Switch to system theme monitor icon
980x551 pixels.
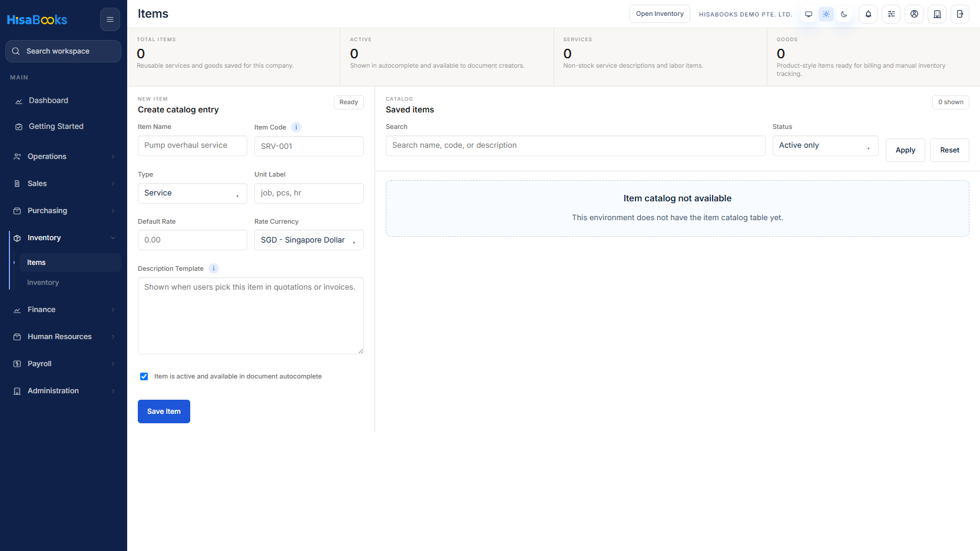(x=809, y=14)
